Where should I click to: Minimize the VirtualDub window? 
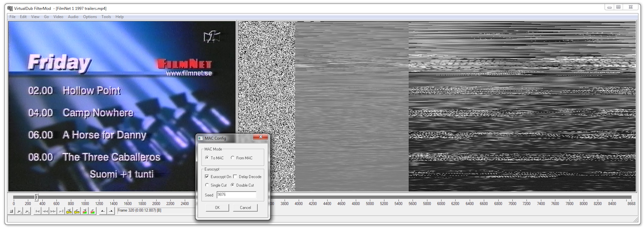click(x=610, y=7)
